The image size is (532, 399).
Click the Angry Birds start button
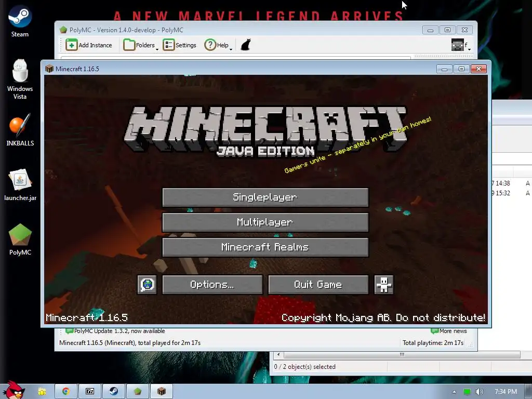point(14,390)
